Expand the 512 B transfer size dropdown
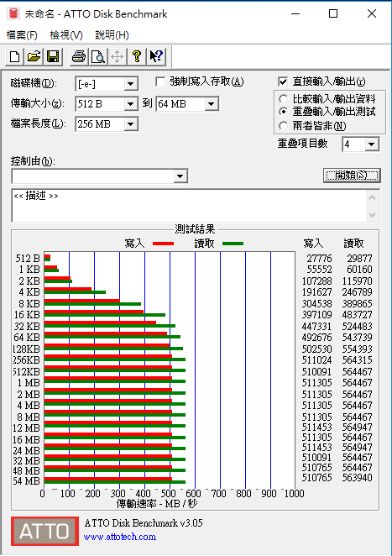This screenshot has width=392, height=556. (130, 104)
